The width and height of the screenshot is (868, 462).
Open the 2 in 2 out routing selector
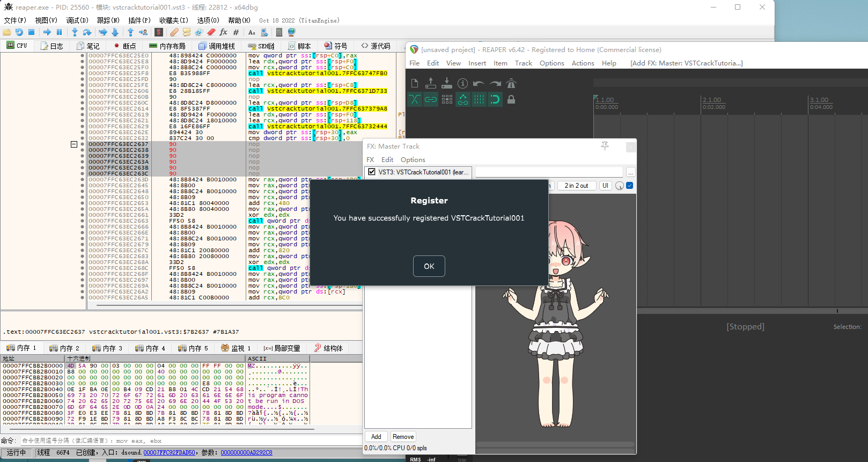click(576, 186)
